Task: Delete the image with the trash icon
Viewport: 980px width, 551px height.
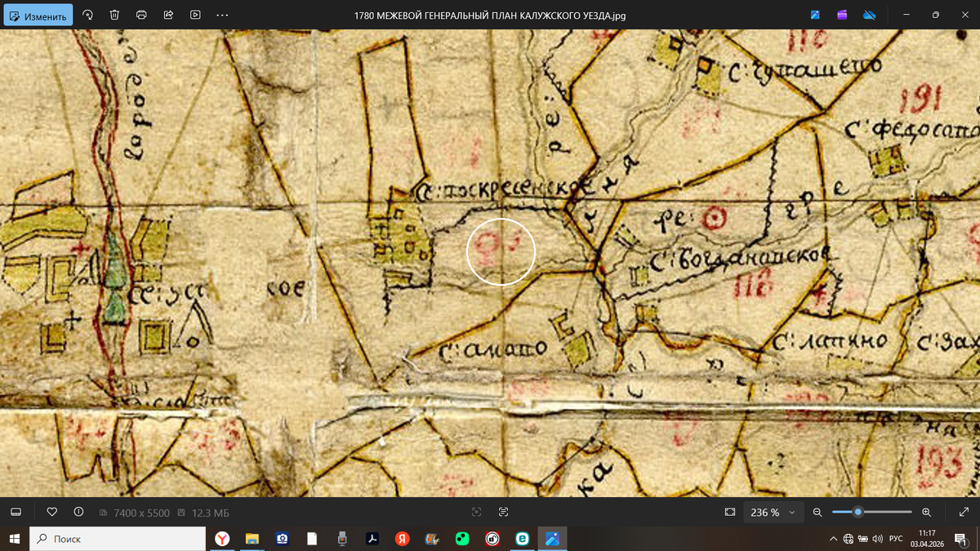Action: (x=115, y=15)
